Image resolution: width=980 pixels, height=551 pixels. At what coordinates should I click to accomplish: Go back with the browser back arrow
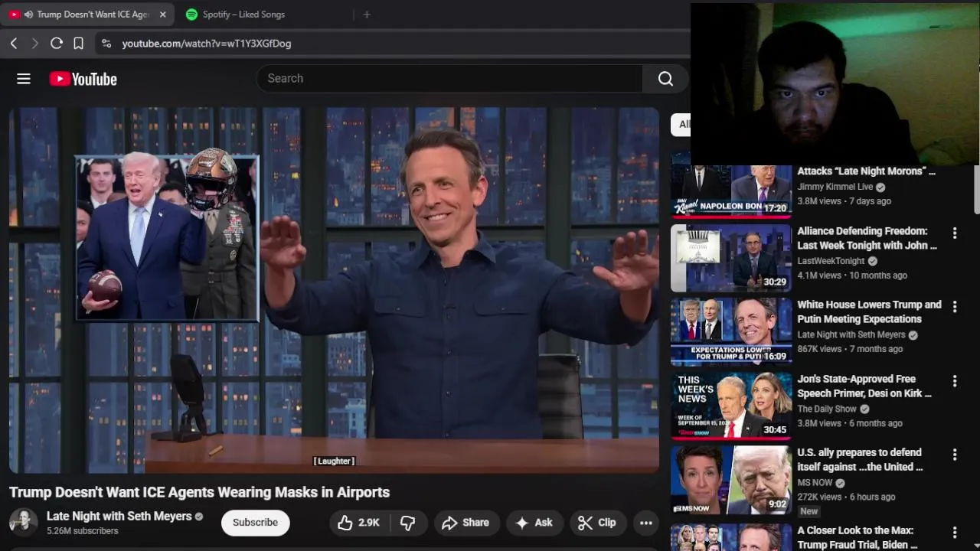click(14, 44)
